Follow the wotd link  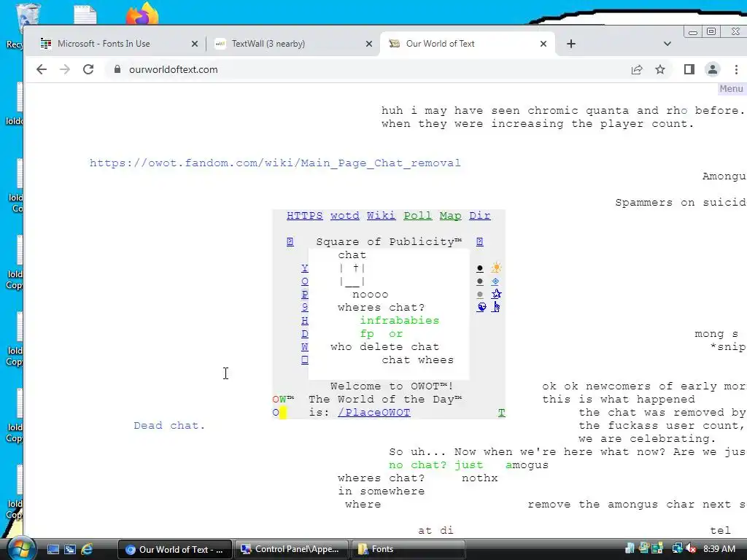point(345,216)
